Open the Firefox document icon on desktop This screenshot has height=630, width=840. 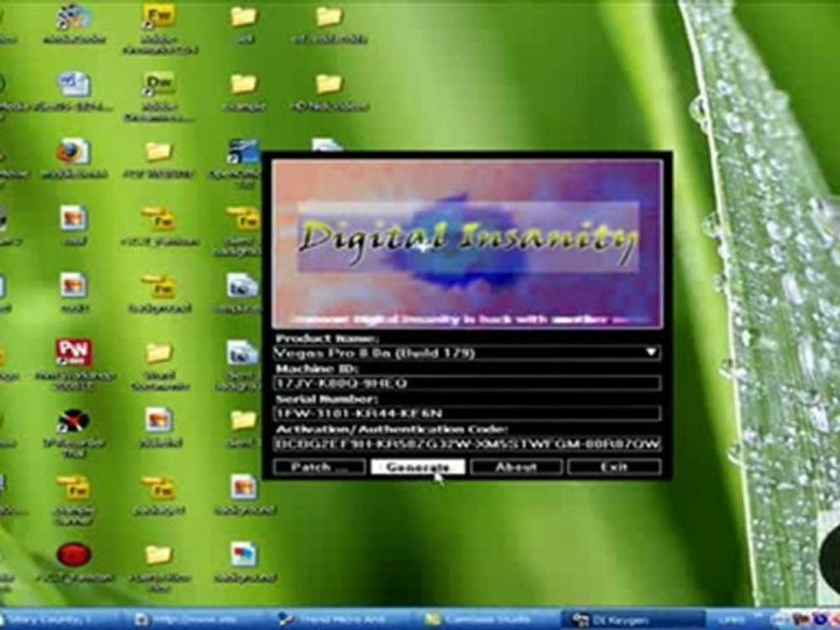click(73, 151)
